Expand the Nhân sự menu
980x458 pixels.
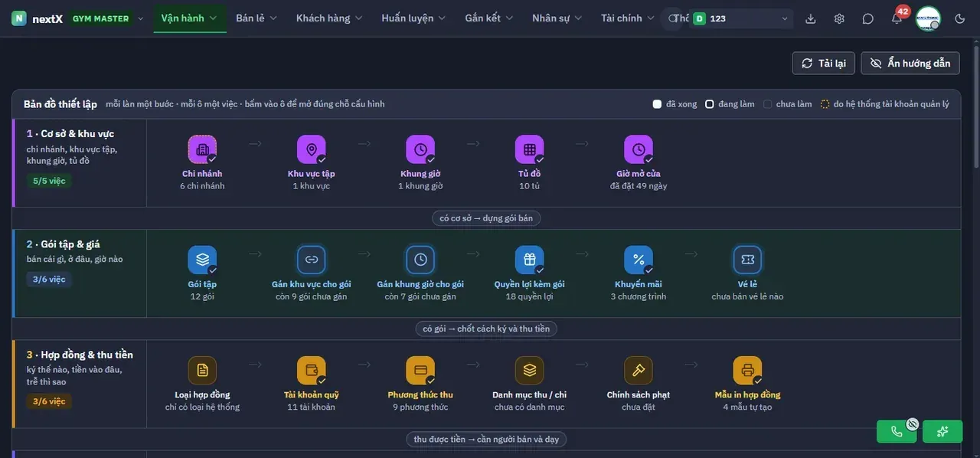[557, 18]
